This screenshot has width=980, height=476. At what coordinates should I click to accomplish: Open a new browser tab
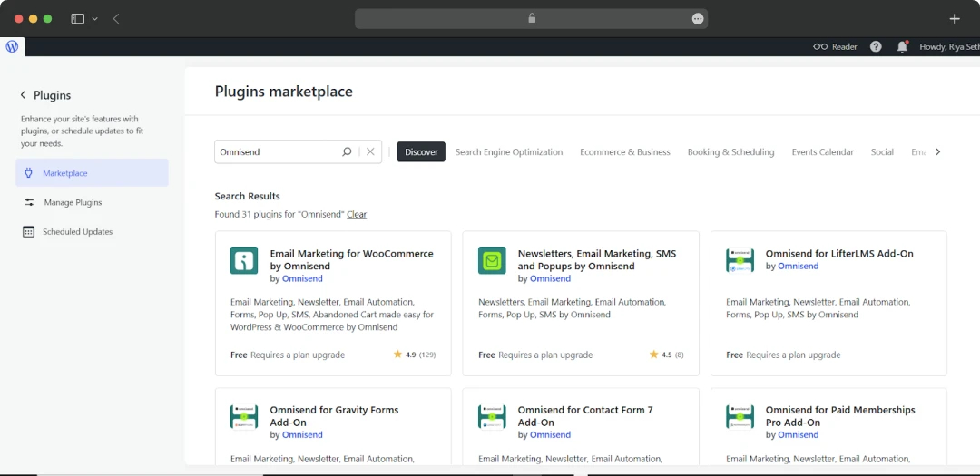coord(955,19)
